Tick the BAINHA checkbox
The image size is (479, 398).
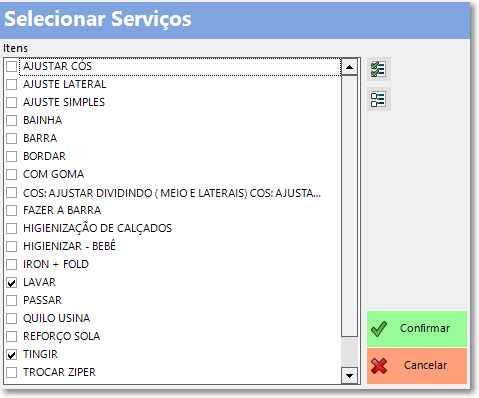click(x=12, y=120)
